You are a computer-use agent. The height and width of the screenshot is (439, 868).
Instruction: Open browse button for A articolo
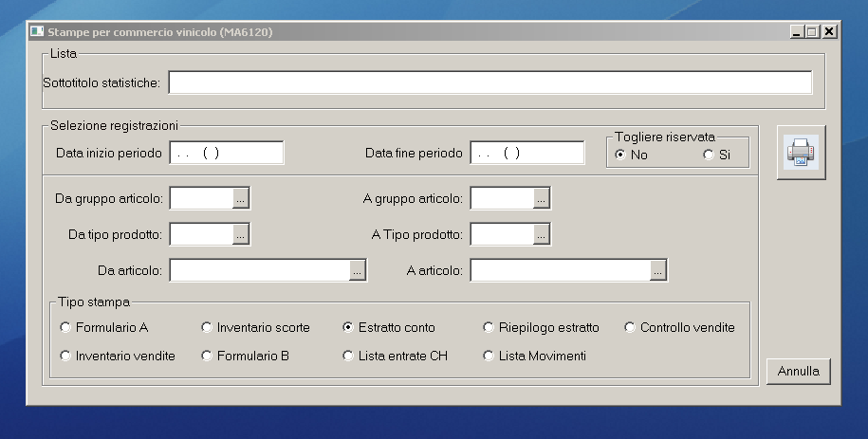[x=658, y=271]
